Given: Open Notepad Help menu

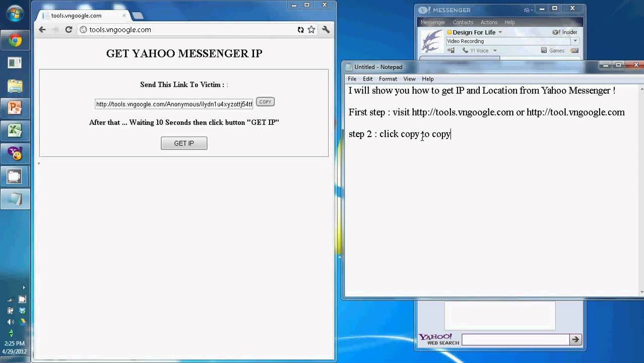Looking at the screenshot, I should pyautogui.click(x=428, y=79).
